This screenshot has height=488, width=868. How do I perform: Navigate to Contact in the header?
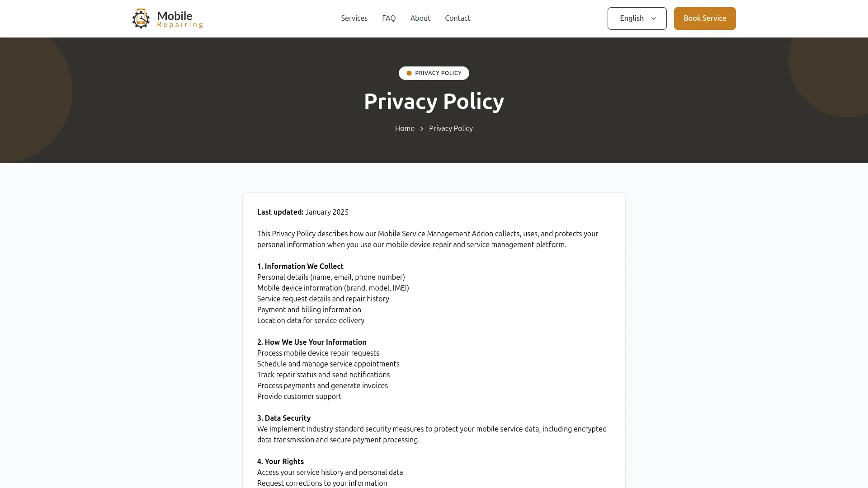coord(458,18)
